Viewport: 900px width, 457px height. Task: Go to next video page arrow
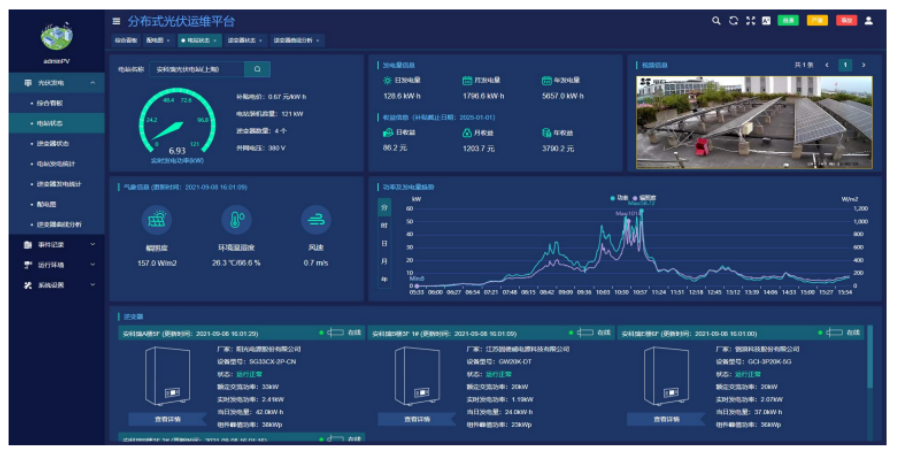pos(863,65)
